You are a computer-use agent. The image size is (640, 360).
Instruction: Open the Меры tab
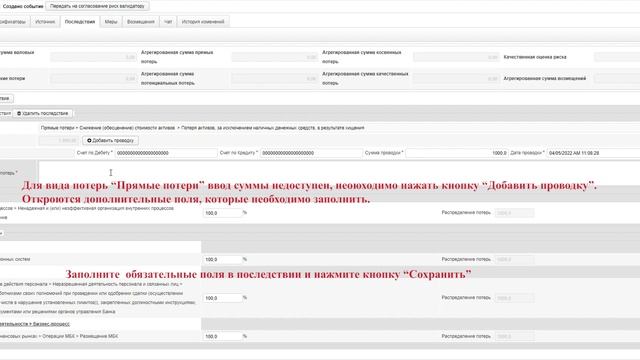(x=111, y=22)
